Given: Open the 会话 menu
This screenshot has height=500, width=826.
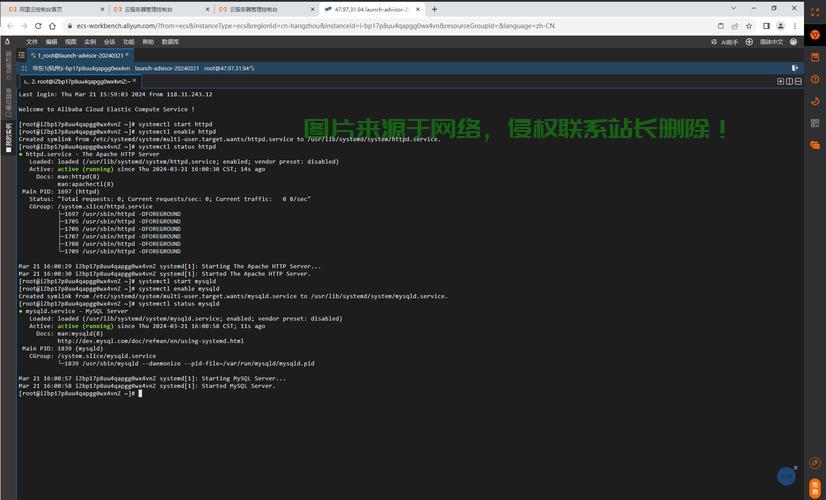Looking at the screenshot, I should click(110, 42).
